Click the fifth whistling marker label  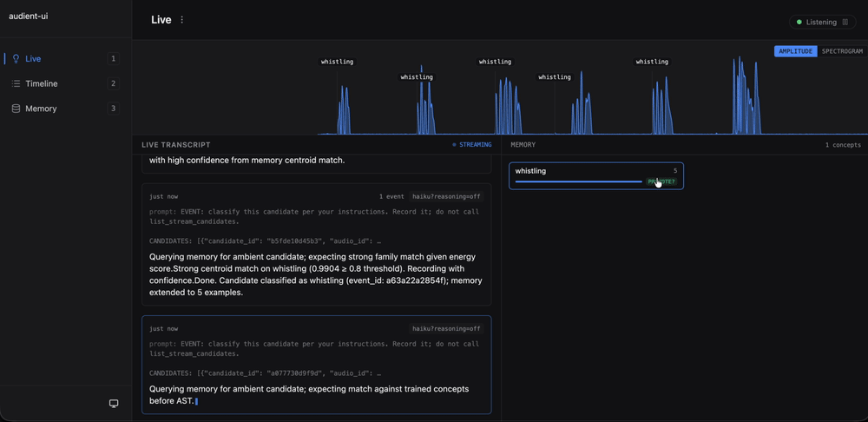pyautogui.click(x=652, y=62)
